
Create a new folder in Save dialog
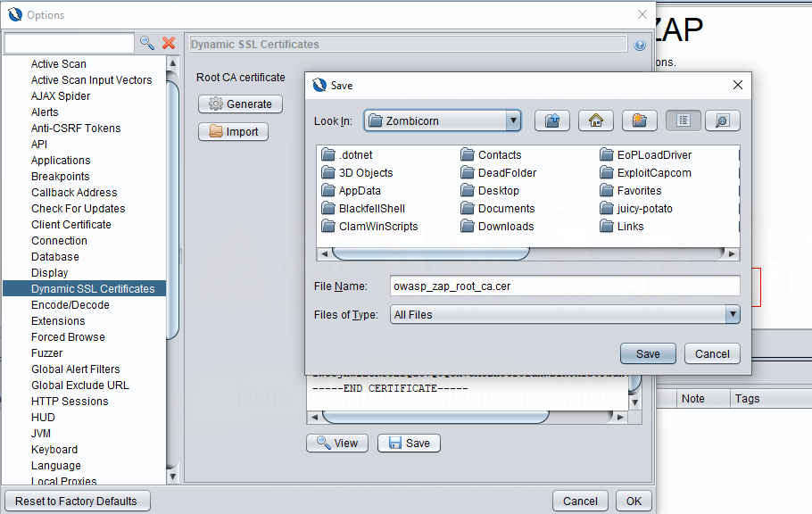640,120
